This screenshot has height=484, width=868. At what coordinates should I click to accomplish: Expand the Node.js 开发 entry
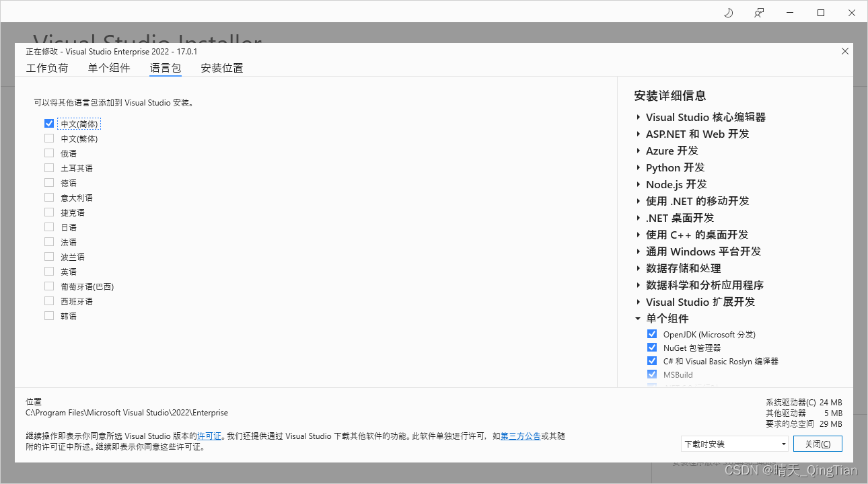click(x=638, y=184)
